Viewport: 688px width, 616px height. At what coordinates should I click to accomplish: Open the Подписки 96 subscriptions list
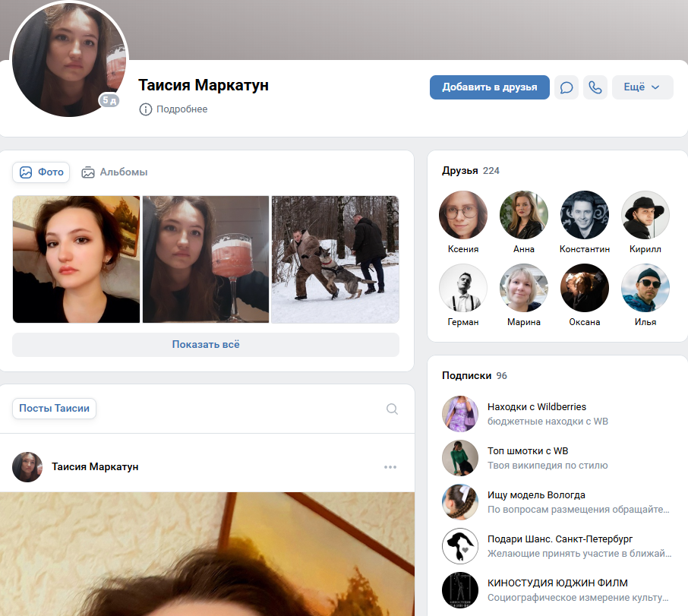tap(475, 375)
